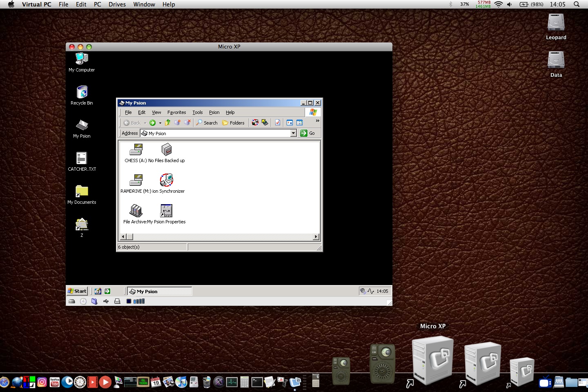
Task: Click the shared folder icon in Virtual PC status bar
Action: point(94,301)
